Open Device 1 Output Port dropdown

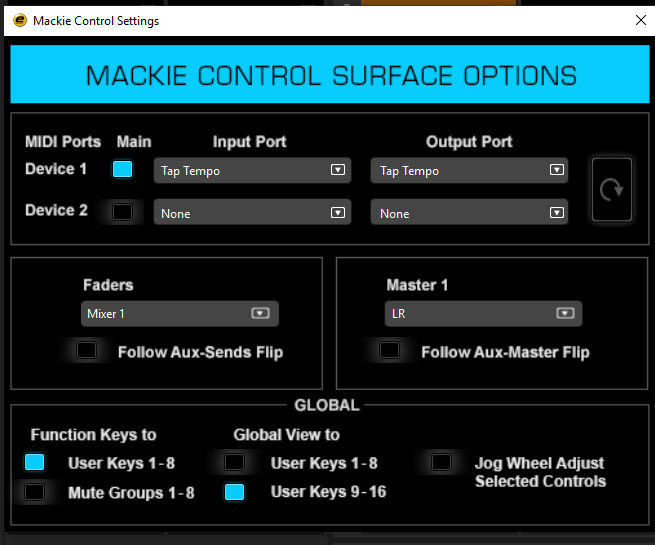click(469, 170)
